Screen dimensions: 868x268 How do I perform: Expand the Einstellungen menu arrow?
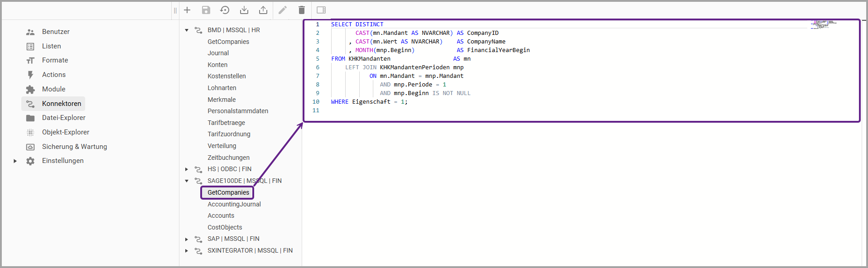click(15, 161)
